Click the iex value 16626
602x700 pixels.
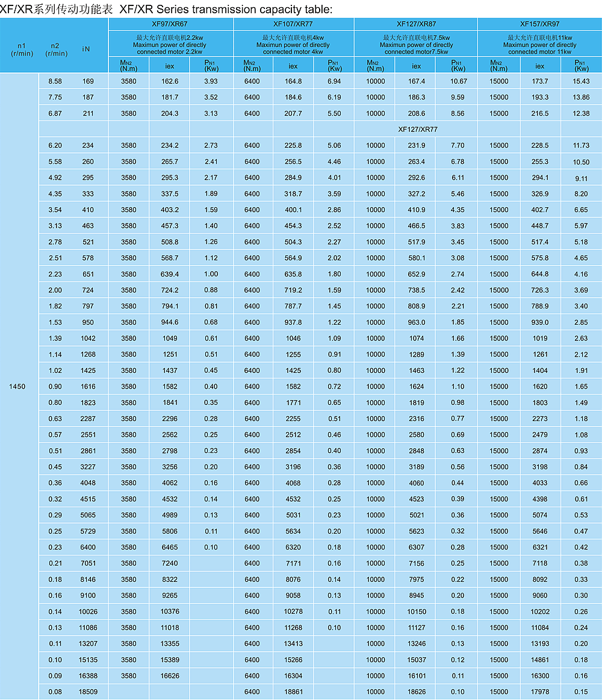[x=170, y=676]
